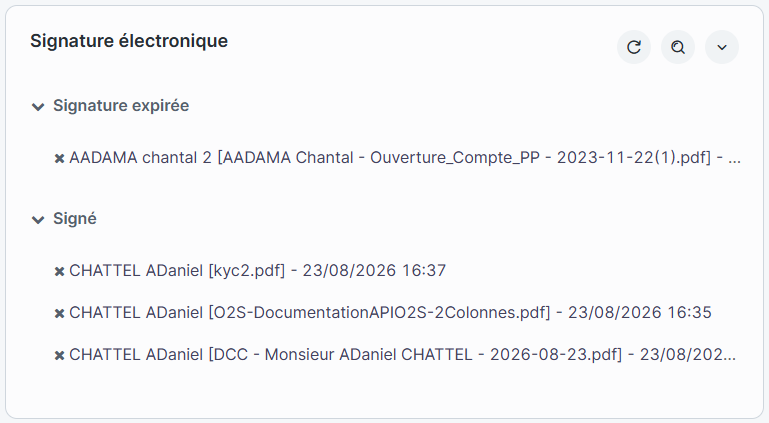Open the panel's chevron-down options menu
Image resolution: width=769 pixels, height=423 pixels.
coord(722,47)
